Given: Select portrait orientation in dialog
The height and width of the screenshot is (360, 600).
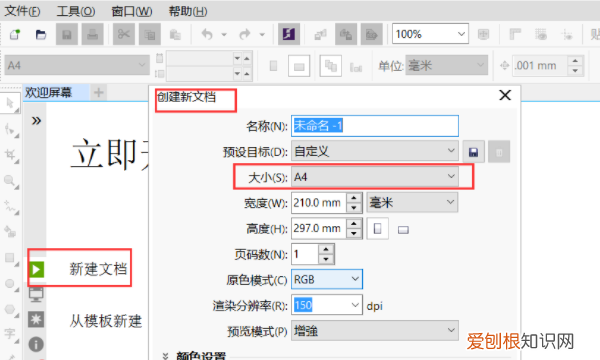Looking at the screenshot, I should pyautogui.click(x=378, y=228).
